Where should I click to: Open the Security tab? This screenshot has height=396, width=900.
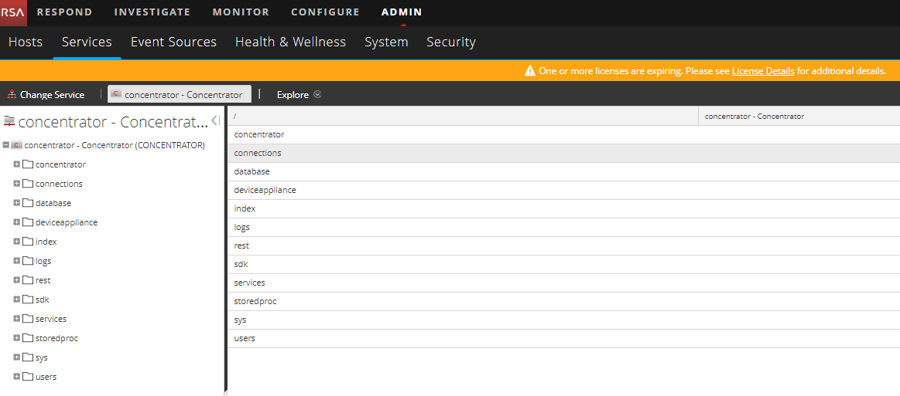pos(451,42)
